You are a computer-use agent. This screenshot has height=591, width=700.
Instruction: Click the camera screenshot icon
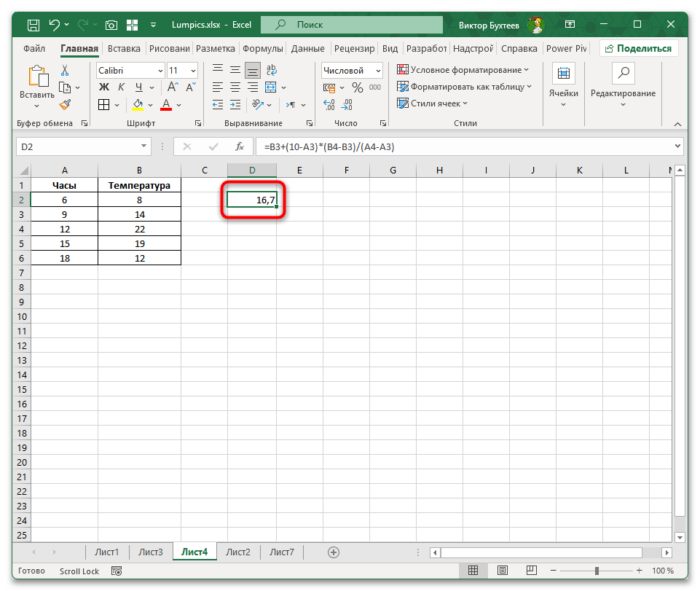click(111, 25)
